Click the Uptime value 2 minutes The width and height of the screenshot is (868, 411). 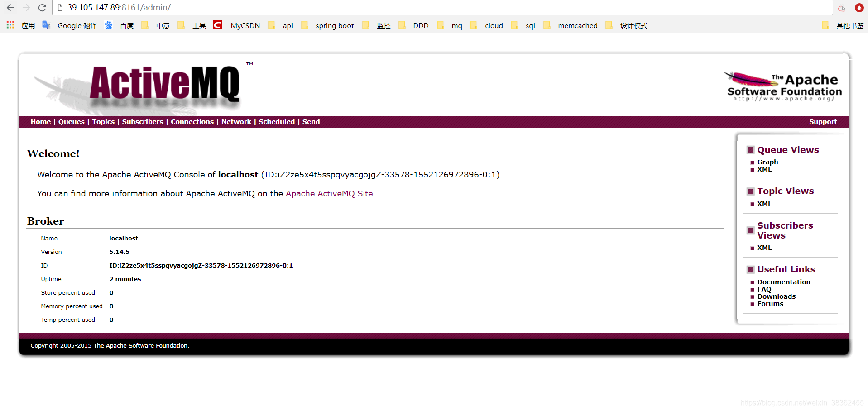125,279
